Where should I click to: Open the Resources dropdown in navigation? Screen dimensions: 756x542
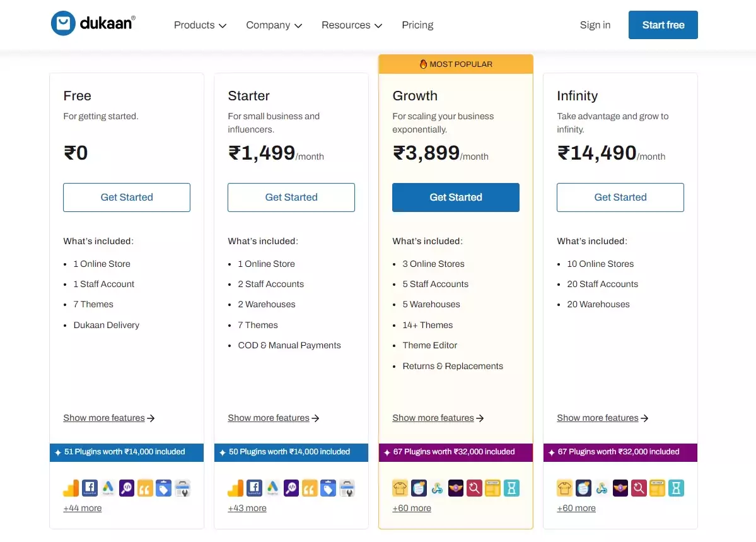tap(352, 25)
